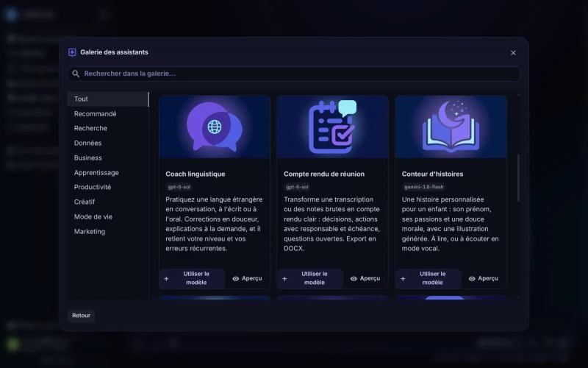Screen dimensions: 588x368
Task: Open the Coach linguistique chat bubble thumbnail
Action: click(215, 127)
